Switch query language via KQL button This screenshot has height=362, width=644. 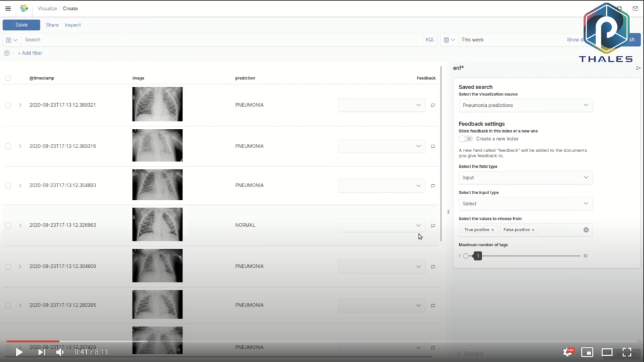click(430, 40)
